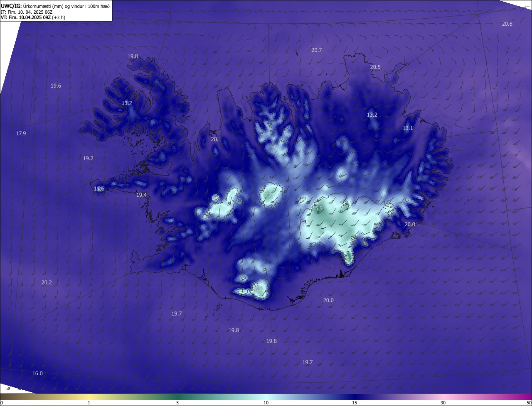Click the 13.1 value label
The width and height of the screenshot is (532, 406).
pyautogui.click(x=408, y=128)
